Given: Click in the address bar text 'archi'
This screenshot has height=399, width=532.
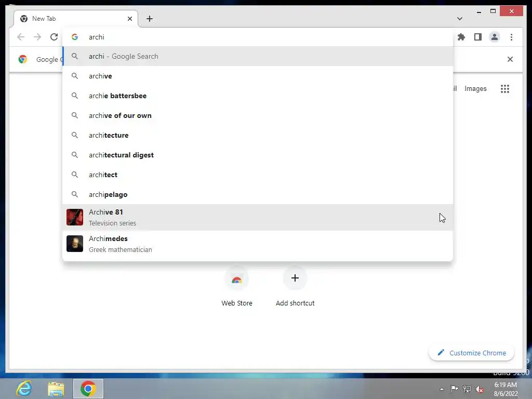Looking at the screenshot, I should [96, 37].
